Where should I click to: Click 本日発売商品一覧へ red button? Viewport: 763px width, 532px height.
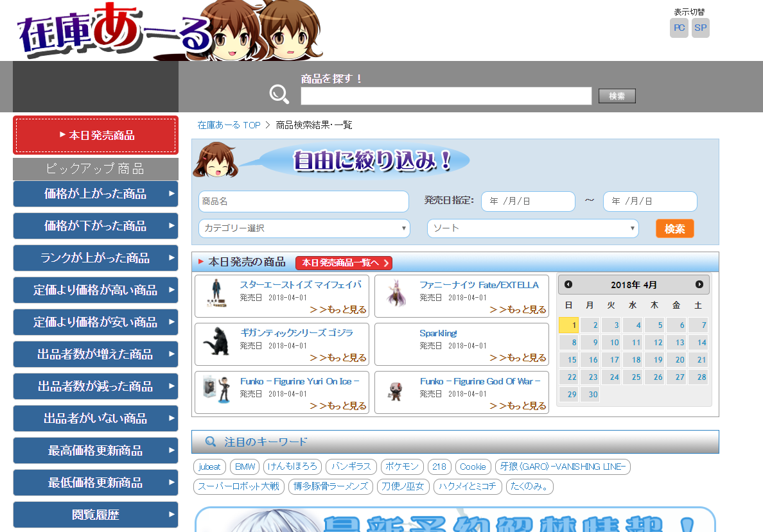pyautogui.click(x=344, y=263)
